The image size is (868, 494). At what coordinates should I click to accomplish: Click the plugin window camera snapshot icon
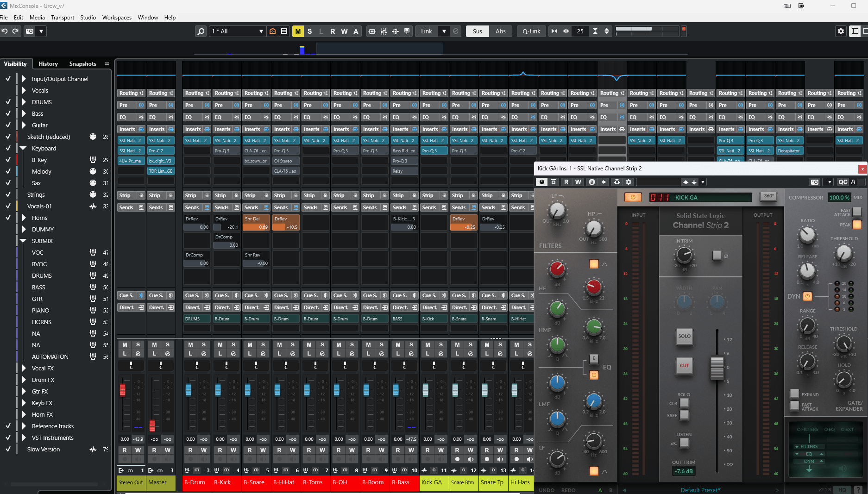(815, 182)
